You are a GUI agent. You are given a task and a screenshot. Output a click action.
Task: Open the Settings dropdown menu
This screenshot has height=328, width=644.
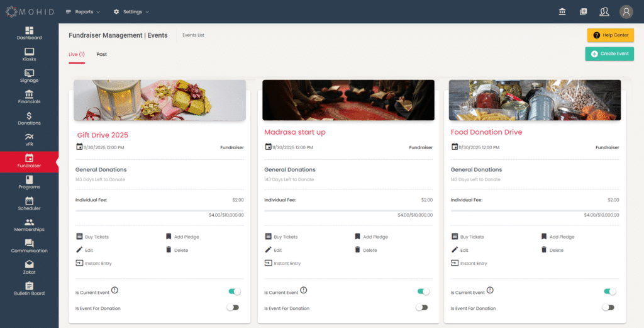click(x=131, y=11)
